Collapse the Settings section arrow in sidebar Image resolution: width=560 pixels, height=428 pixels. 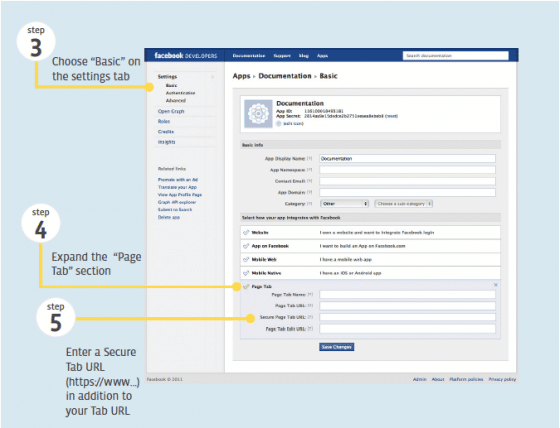coord(212,77)
